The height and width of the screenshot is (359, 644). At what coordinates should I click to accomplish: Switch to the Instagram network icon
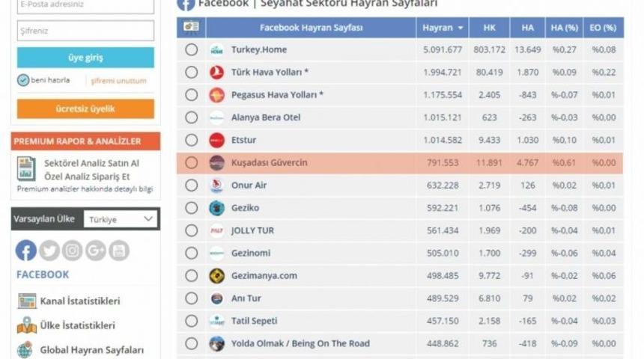point(73,251)
